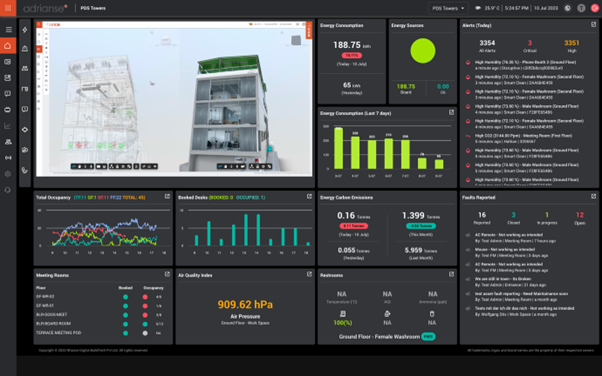This screenshot has height=376, width=602.
Task: Select the analytics chart sidebar icon
Action: click(x=8, y=126)
